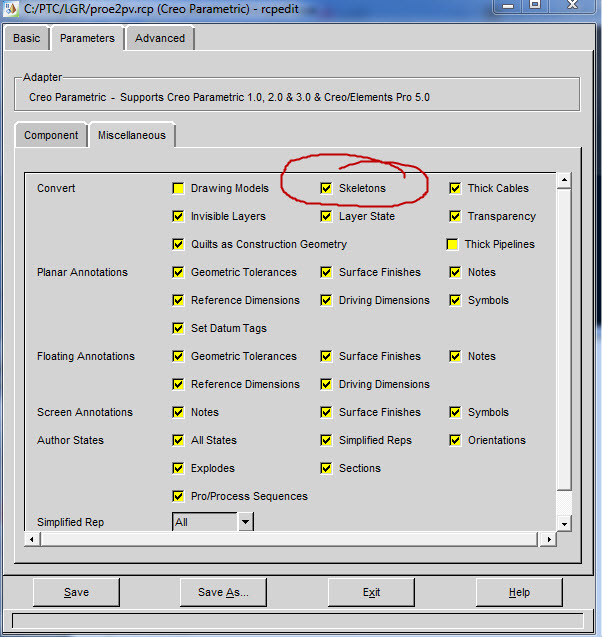This screenshot has width=602, height=637.
Task: Maximize the rcpedit window
Action: (x=535, y=5)
